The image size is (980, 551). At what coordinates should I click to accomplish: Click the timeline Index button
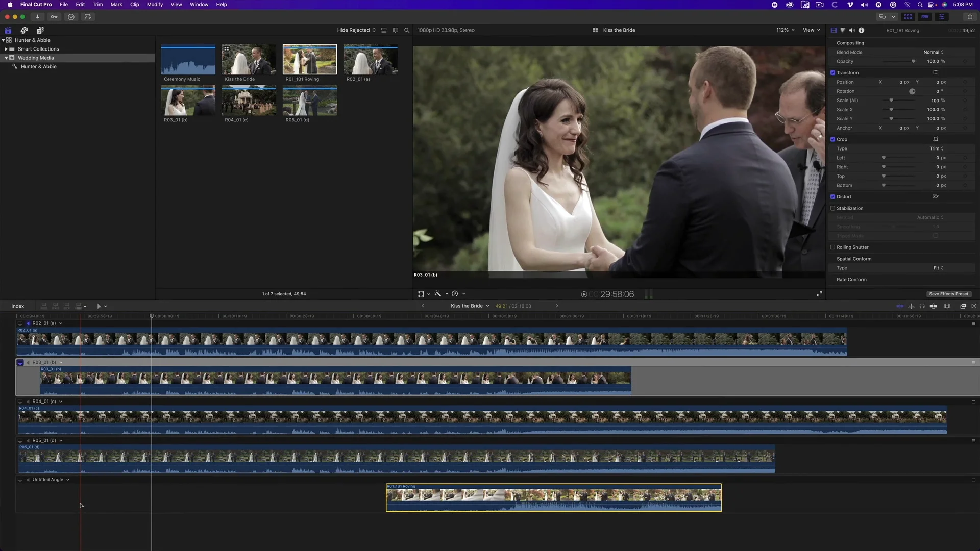click(x=18, y=306)
